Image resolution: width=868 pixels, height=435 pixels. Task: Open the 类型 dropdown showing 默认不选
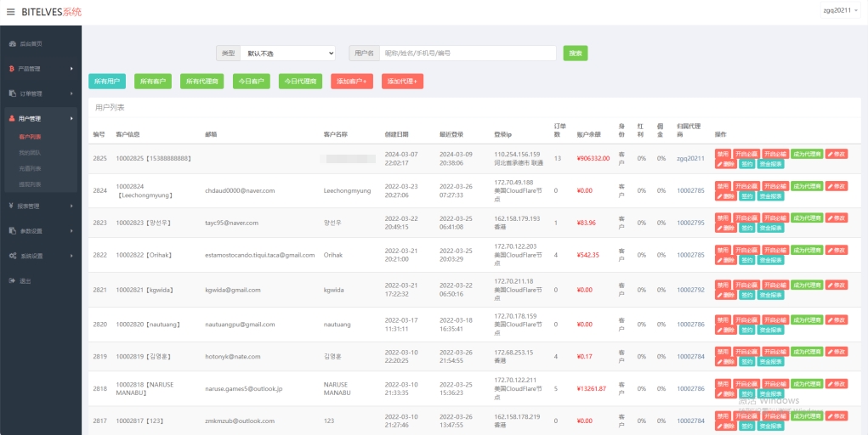[x=287, y=53]
